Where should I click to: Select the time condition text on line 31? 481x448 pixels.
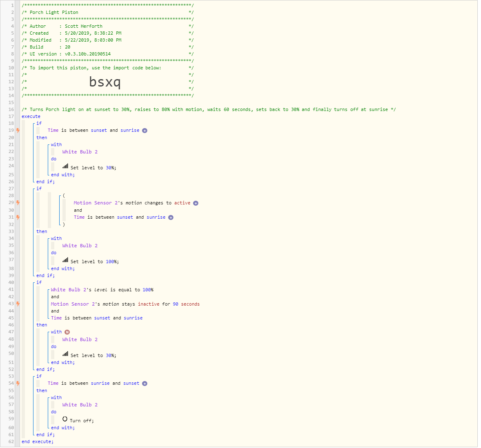click(x=120, y=217)
